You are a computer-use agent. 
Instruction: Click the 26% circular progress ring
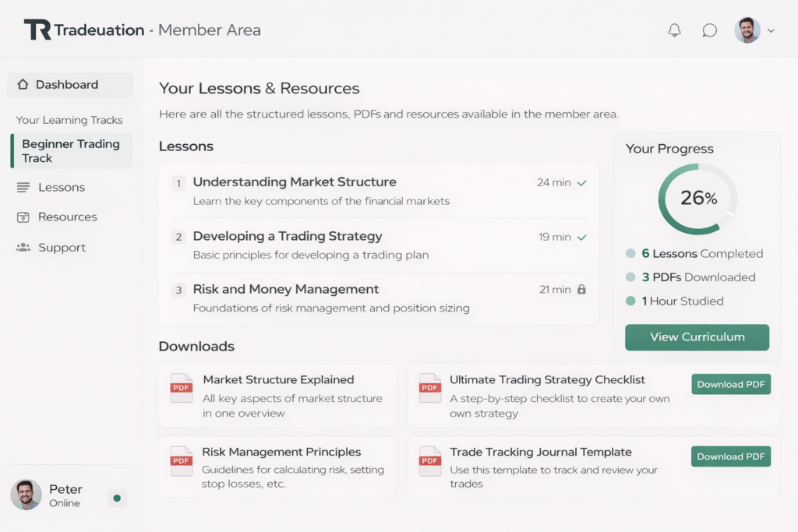[697, 199]
